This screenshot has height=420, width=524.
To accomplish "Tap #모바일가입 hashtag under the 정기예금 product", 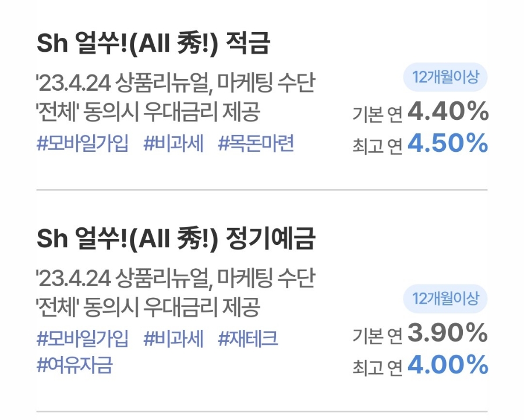I will tap(82, 339).
